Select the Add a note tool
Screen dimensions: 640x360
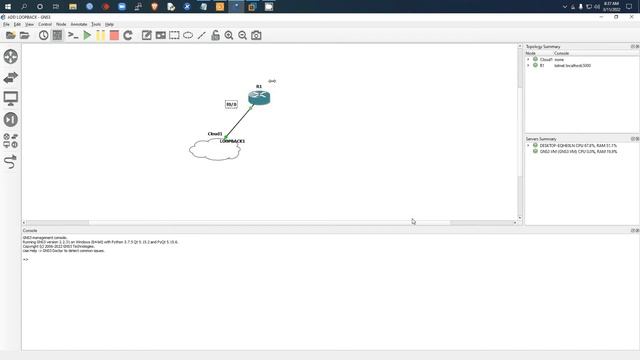pyautogui.click(x=147, y=36)
